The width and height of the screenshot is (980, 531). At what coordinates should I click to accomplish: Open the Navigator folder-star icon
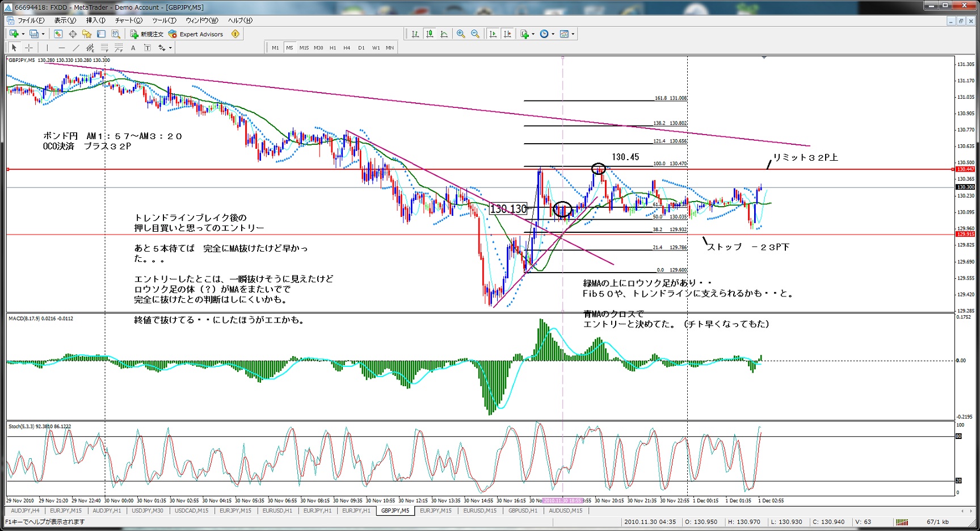87,34
